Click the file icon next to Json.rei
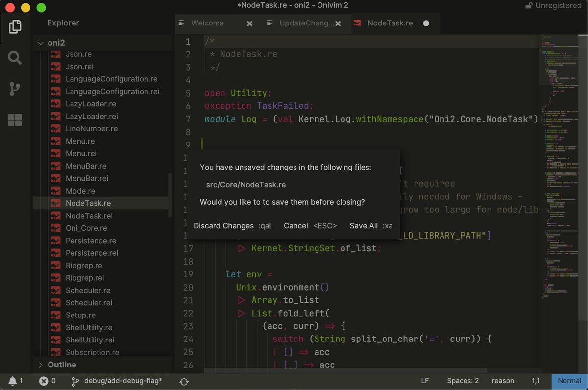Viewport: 588px width, 390px height. pyautogui.click(x=56, y=67)
